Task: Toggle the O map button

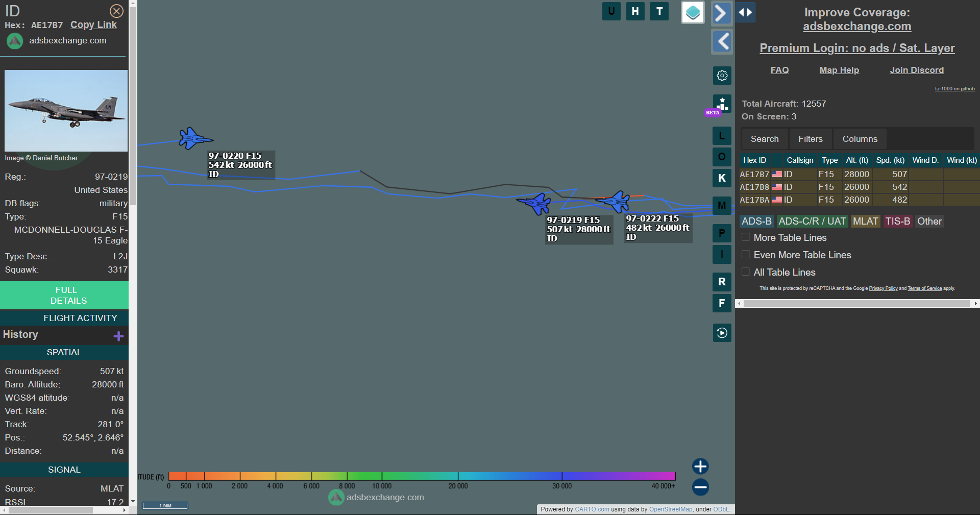Action: pos(722,157)
